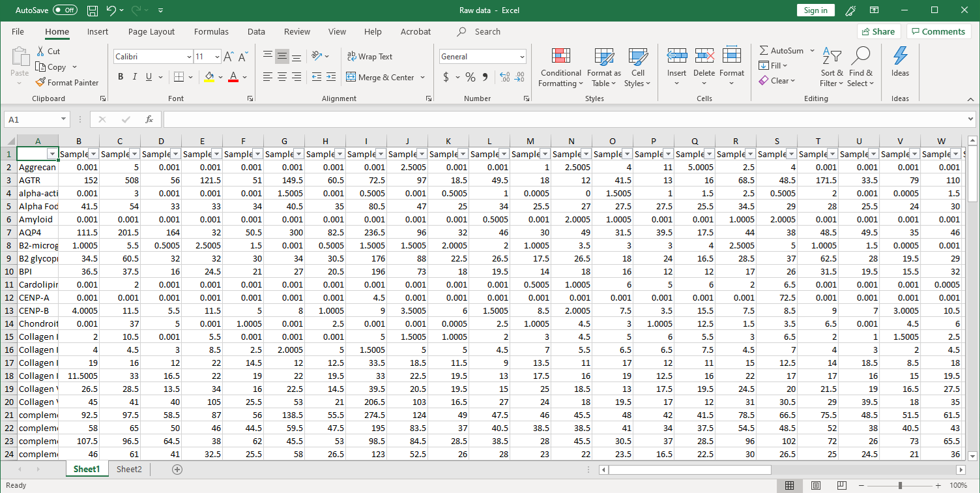980x493 pixels.
Task: Apply percent style formatting
Action: coord(470,77)
